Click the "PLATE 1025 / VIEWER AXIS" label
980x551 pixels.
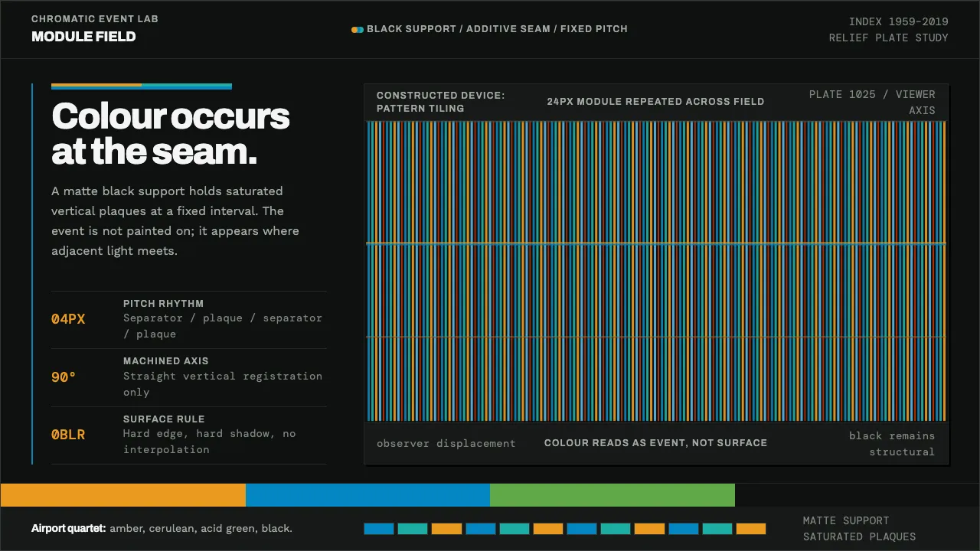(872, 103)
